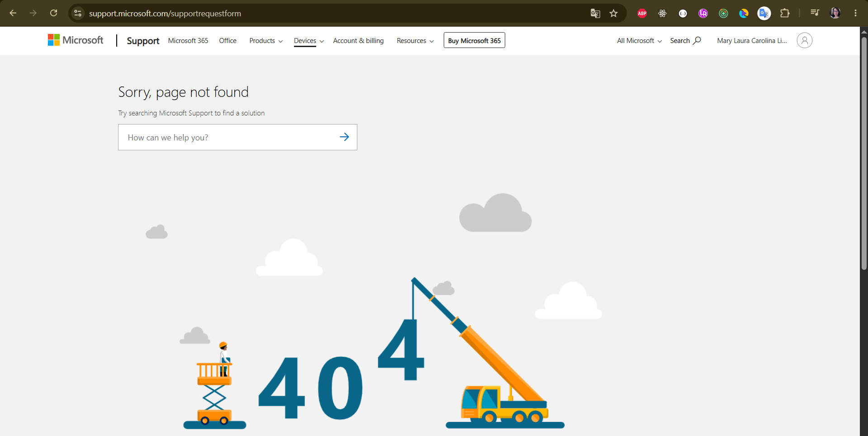The image size is (868, 436).
Task: Open the Microsoft 365 nav item
Action: point(188,41)
